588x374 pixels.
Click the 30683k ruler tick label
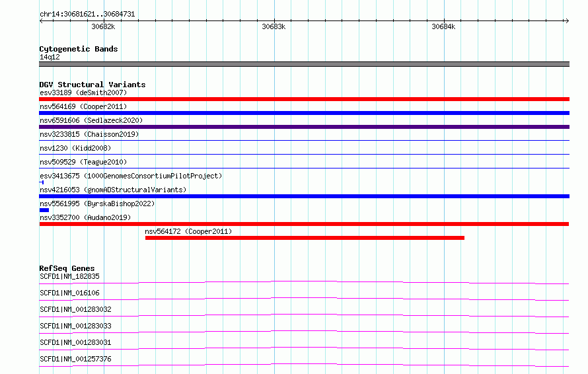click(x=274, y=26)
